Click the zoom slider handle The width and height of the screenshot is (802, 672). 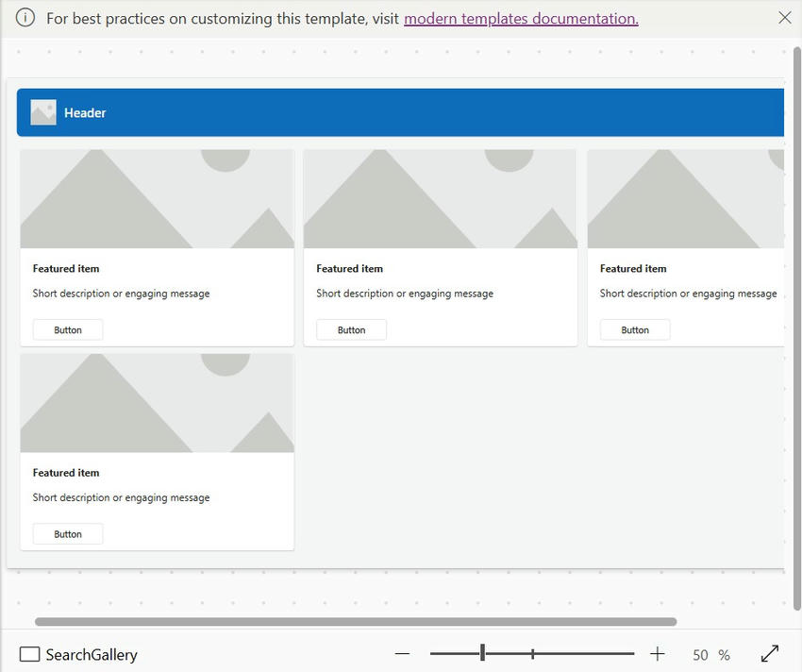482,652
